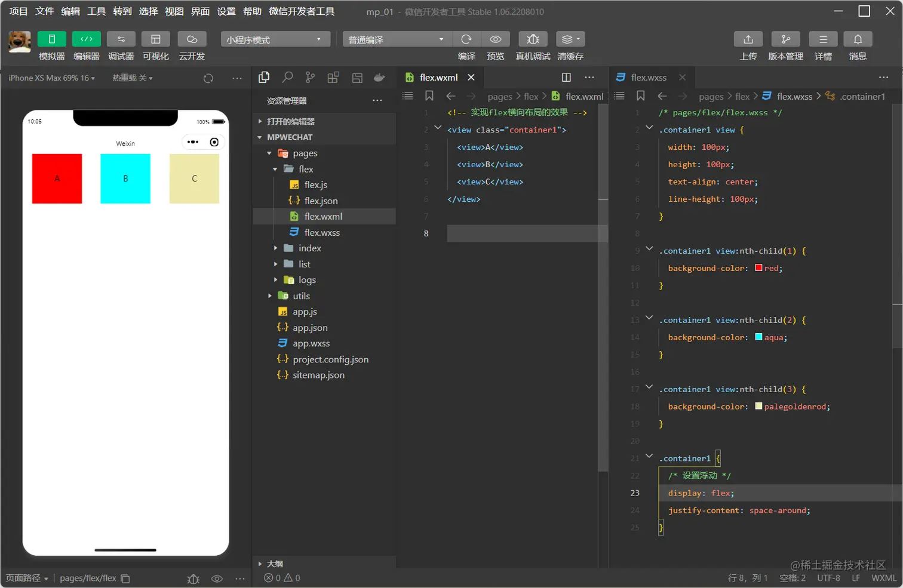The width and height of the screenshot is (903, 588).
Task: Open the project details panel
Action: click(823, 39)
